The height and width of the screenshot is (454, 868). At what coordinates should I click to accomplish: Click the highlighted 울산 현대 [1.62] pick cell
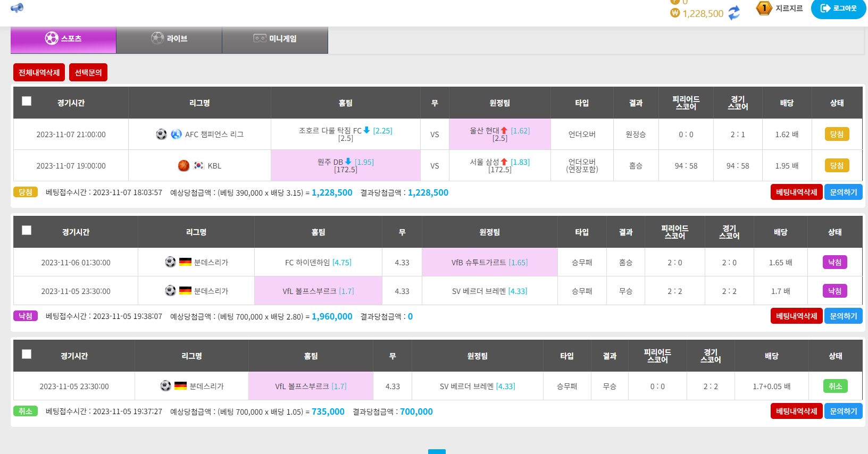point(499,134)
